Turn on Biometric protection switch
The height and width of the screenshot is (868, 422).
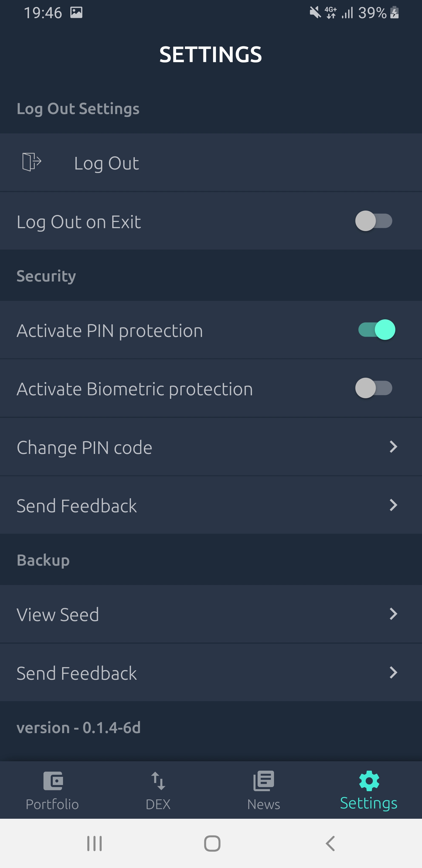(x=374, y=388)
